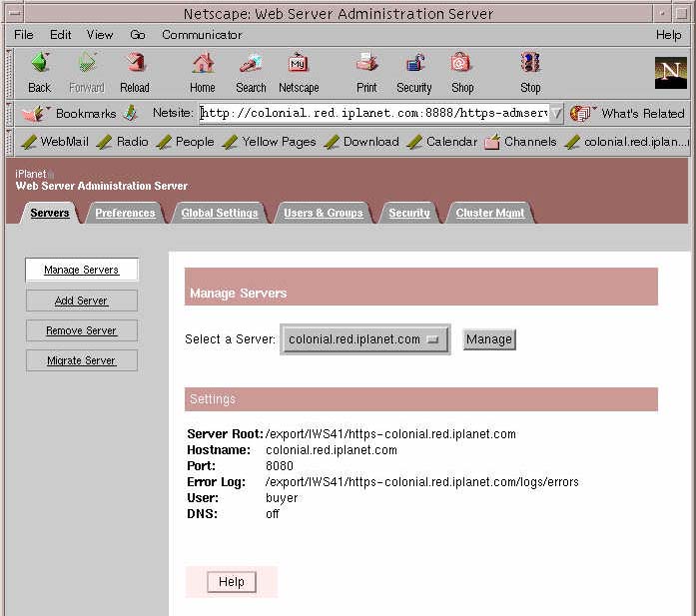
Task: Open the window menu button in title bar
Action: (x=14, y=13)
